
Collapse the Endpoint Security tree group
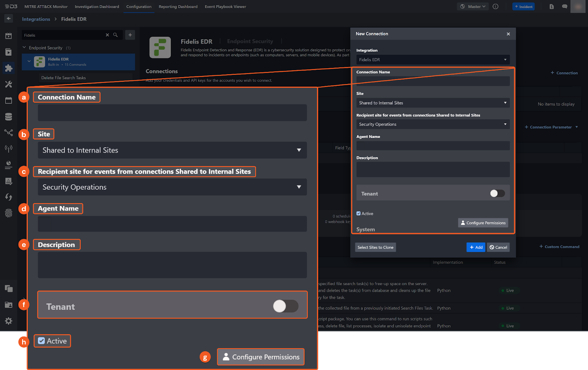click(x=25, y=48)
